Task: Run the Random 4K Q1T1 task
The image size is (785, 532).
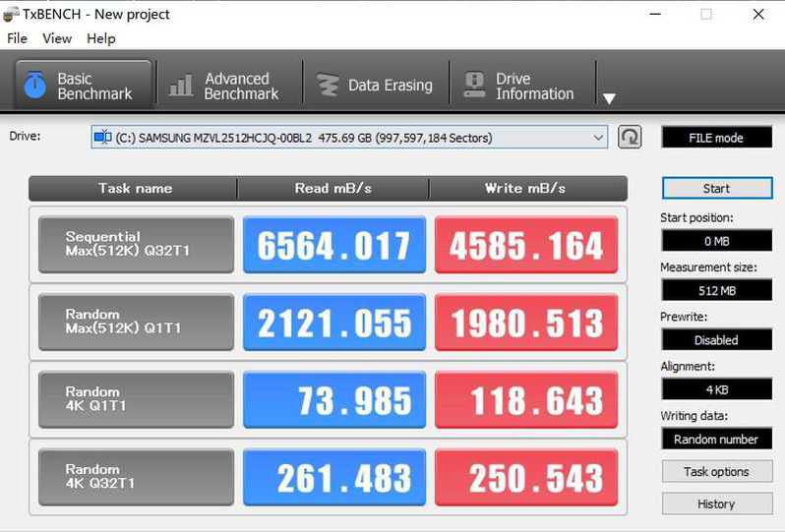Action: 136,399
